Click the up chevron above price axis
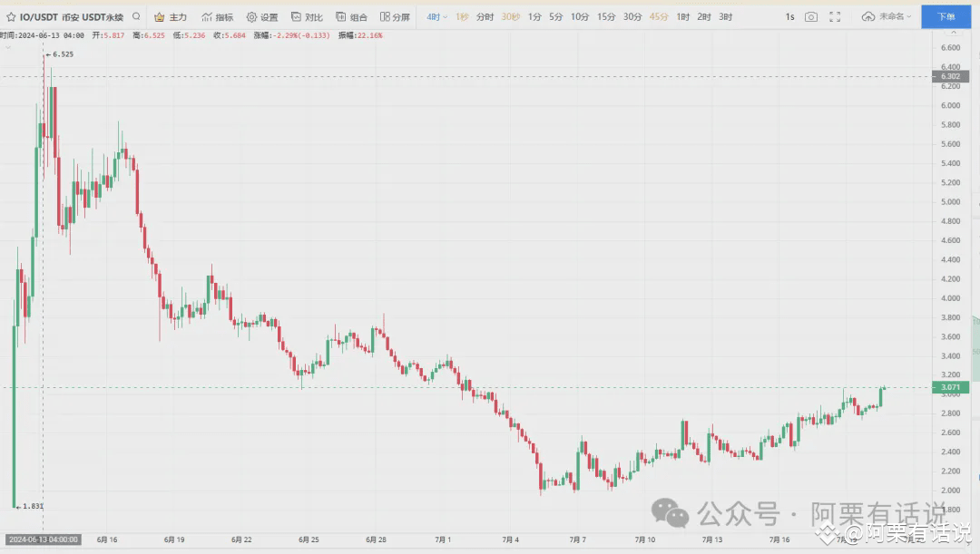The height and width of the screenshot is (554, 980). point(953,33)
